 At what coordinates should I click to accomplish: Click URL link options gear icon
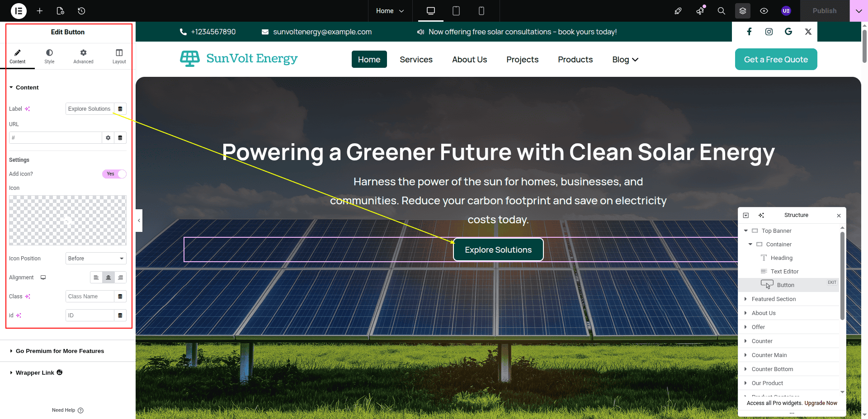click(108, 138)
